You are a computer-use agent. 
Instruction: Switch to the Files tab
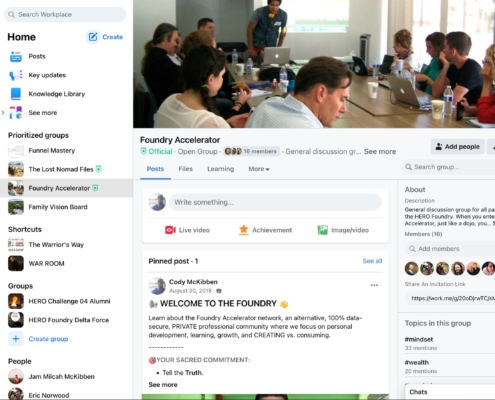coord(186,169)
